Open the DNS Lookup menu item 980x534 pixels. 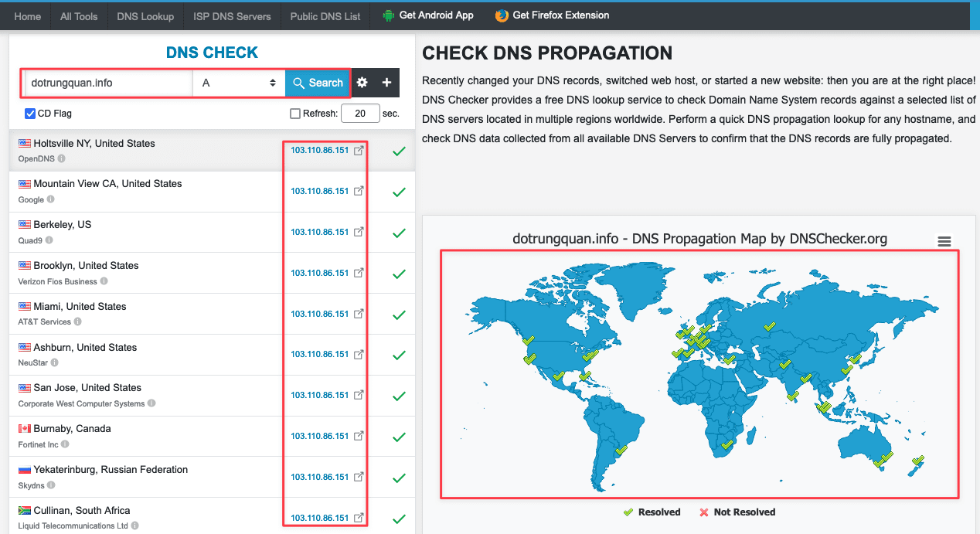145,16
